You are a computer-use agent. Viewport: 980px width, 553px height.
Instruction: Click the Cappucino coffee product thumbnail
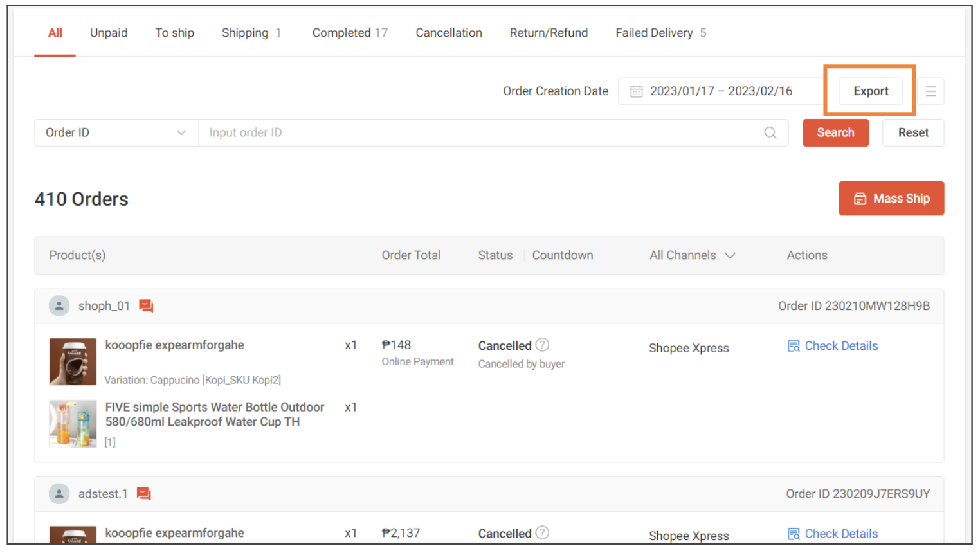tap(73, 361)
